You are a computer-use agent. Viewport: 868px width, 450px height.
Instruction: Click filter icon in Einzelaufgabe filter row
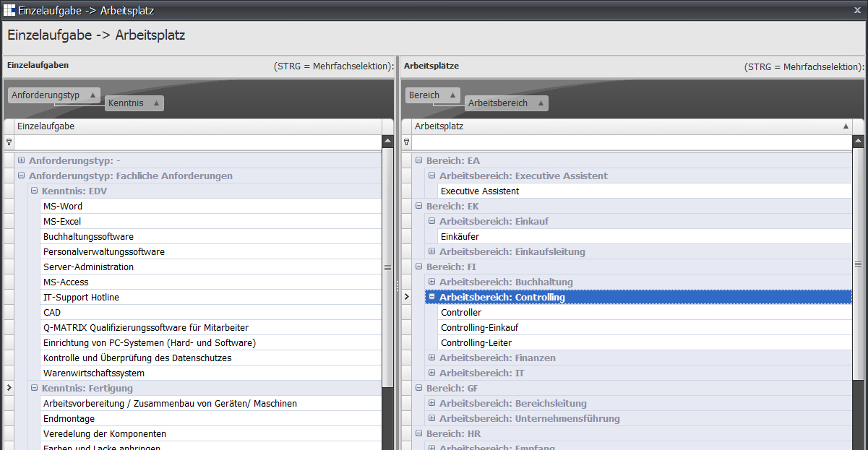[9, 142]
